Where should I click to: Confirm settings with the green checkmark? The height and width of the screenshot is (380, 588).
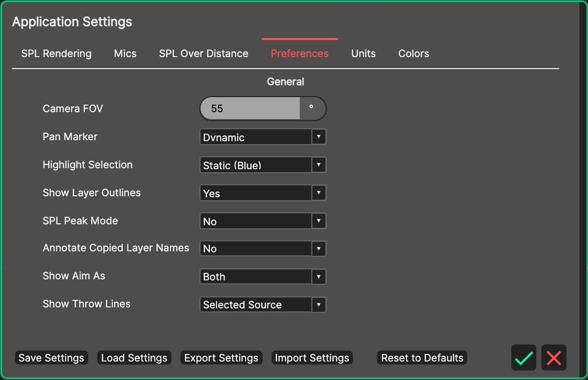tap(523, 357)
